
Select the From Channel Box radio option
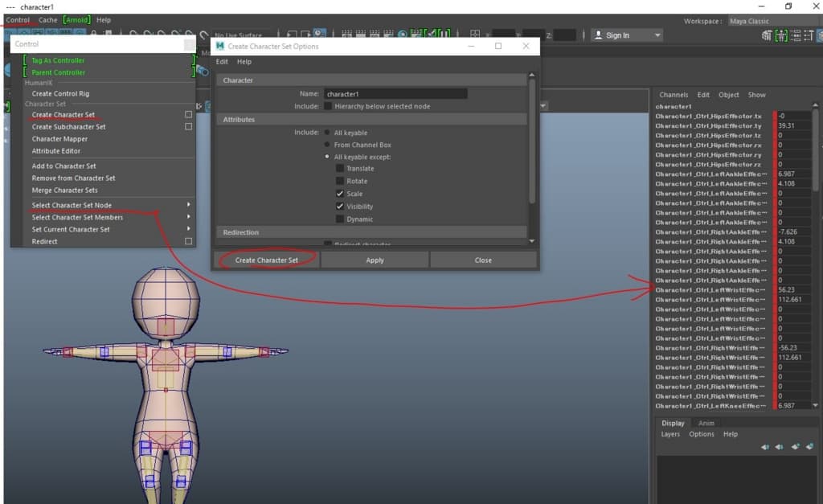point(326,145)
